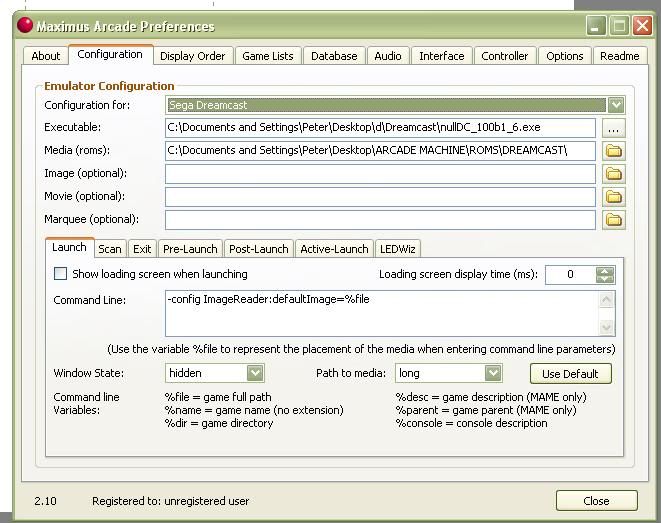Image resolution: width=661 pixels, height=523 pixels.
Task: Go to the Interface tab
Action: pos(442,56)
